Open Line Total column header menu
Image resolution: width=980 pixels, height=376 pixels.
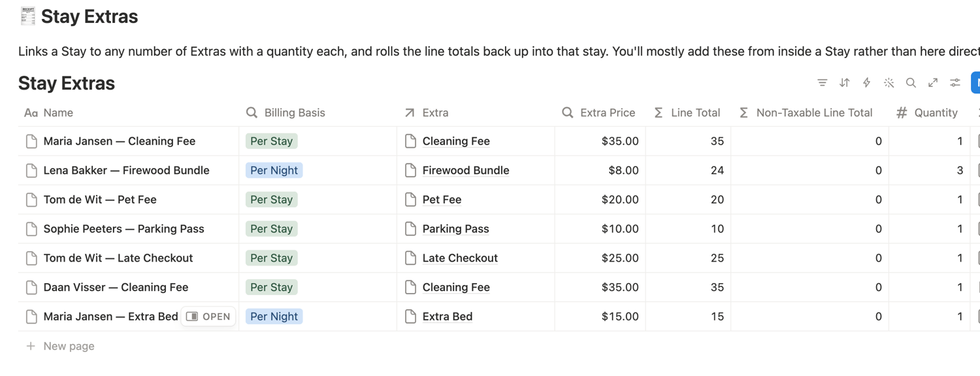688,112
